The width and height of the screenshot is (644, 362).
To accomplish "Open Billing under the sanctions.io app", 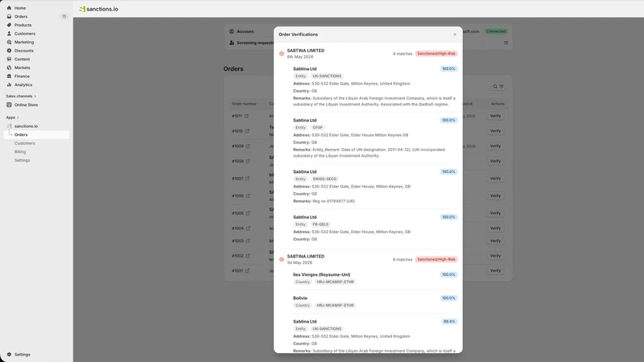I will [20, 152].
